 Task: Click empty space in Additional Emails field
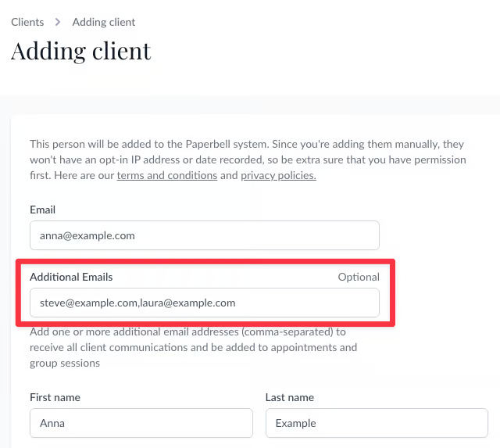pyautogui.click(x=312, y=303)
